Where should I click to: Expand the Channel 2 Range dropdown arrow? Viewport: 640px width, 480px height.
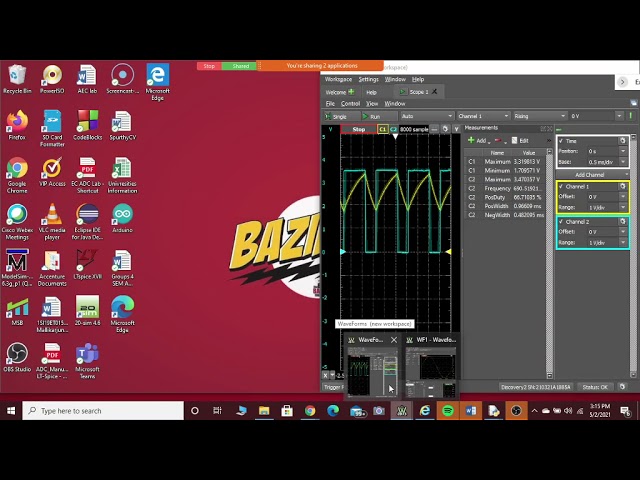pyautogui.click(x=623, y=242)
